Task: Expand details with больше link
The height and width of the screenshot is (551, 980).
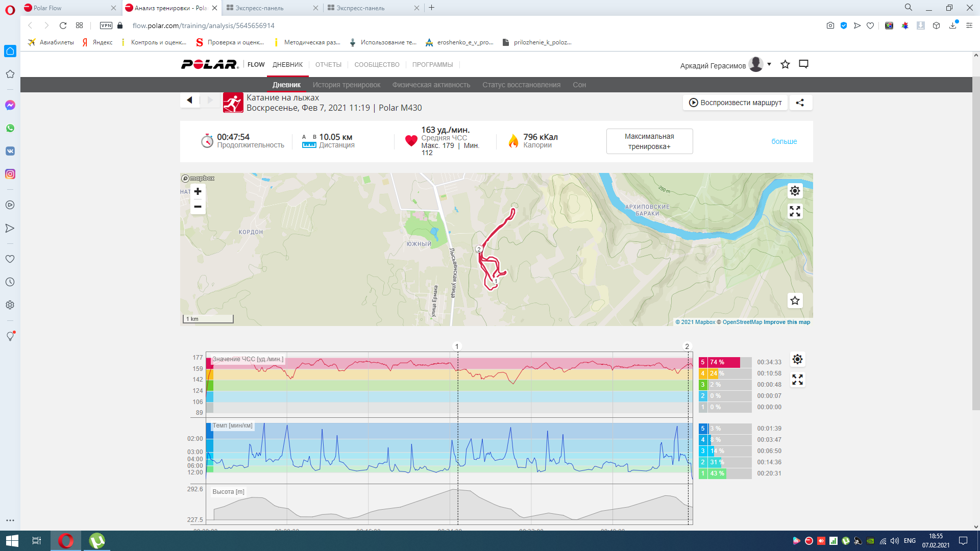Action: 783,141
